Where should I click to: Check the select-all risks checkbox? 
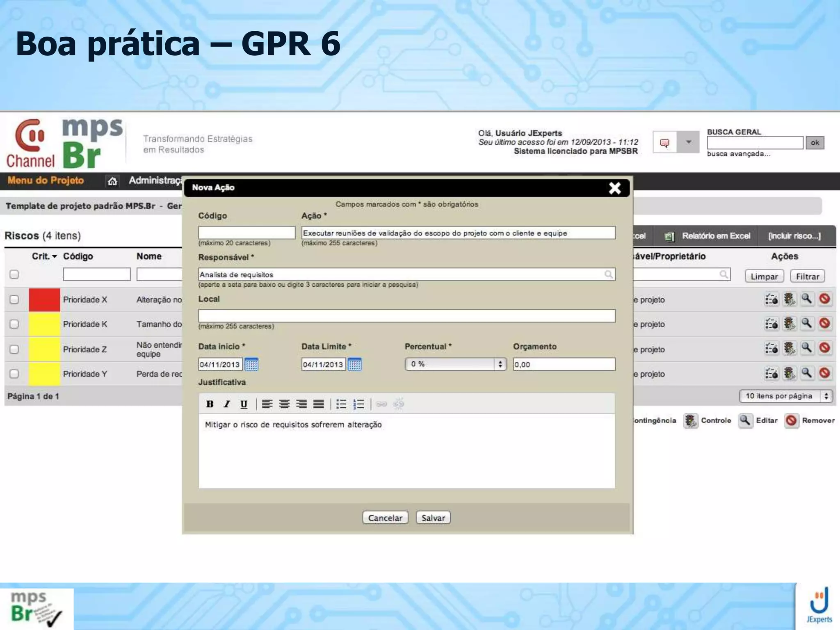click(x=14, y=274)
